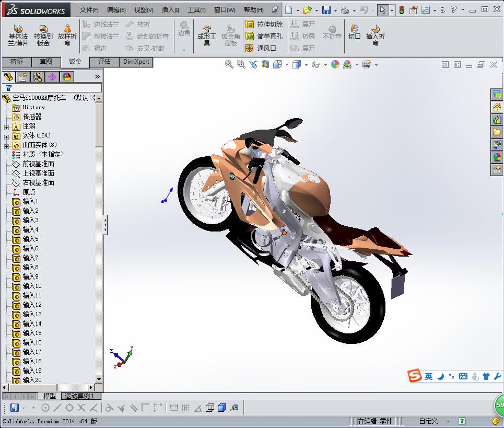Viewport: 504px width, 428px height.
Task: Click the Sogou input method S icon
Action: coord(415,376)
